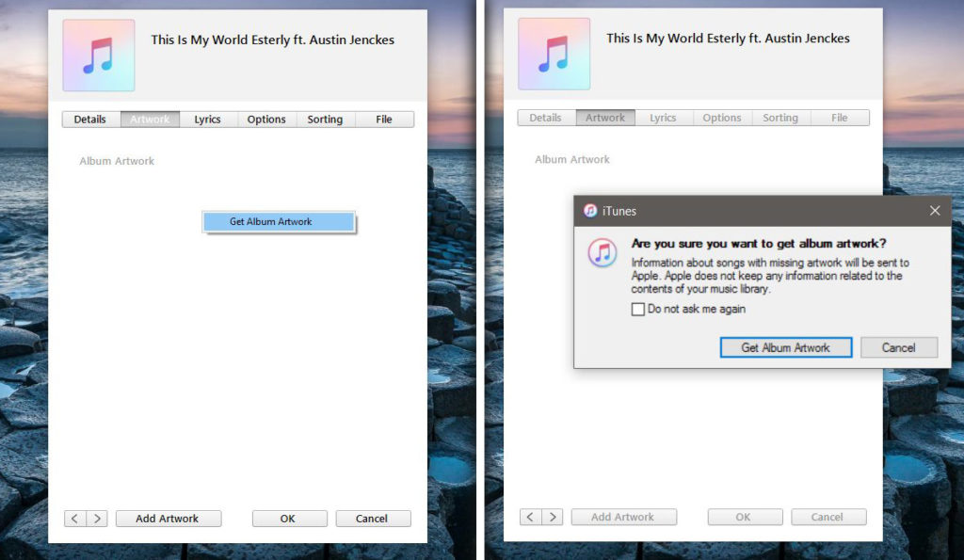Click the album artwork music note placeholder thumbnail
Viewport: 964px width, 560px height.
(98, 55)
